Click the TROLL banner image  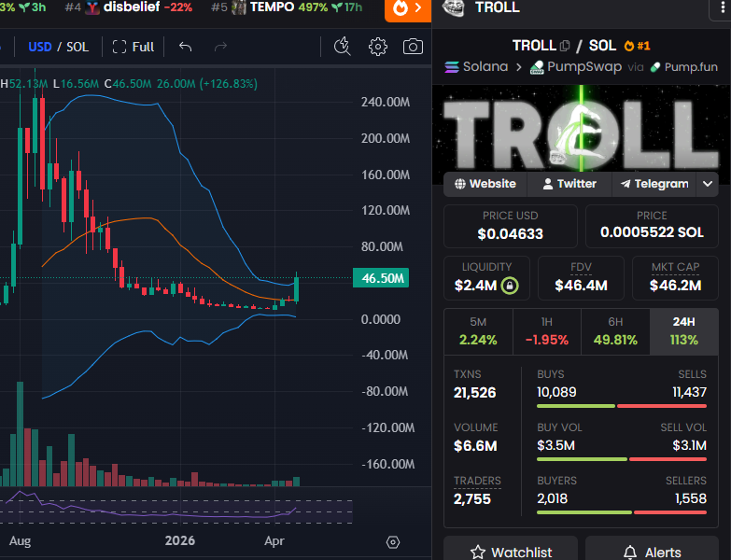pyautogui.click(x=581, y=128)
